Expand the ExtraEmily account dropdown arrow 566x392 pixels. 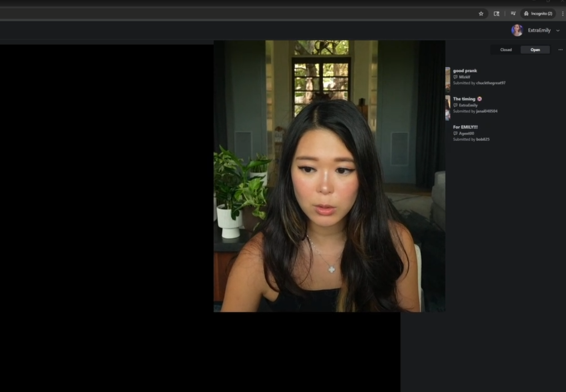(x=558, y=30)
